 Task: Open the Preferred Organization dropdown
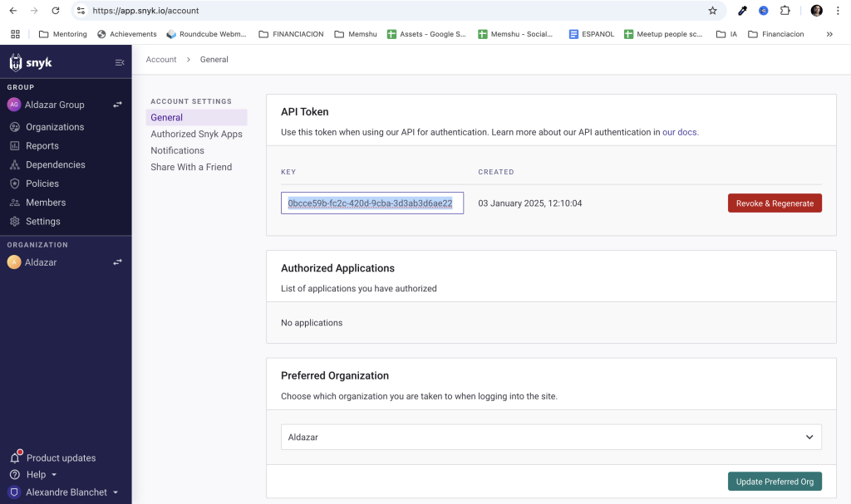click(551, 437)
